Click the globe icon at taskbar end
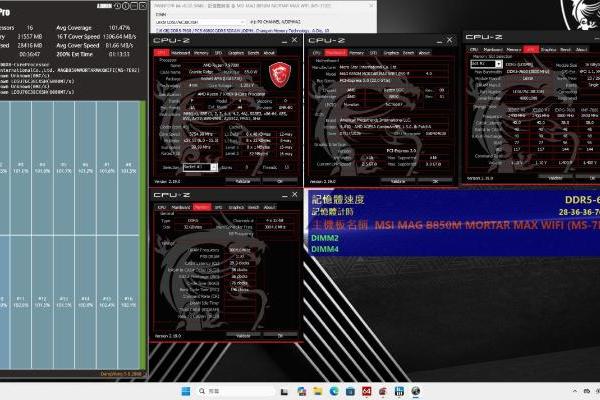 click(416, 391)
